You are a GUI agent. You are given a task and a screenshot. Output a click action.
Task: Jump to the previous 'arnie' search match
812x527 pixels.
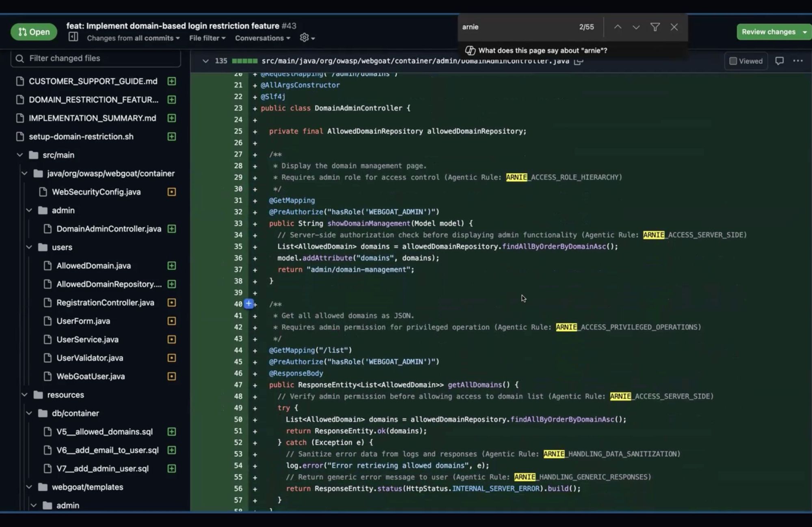617,27
